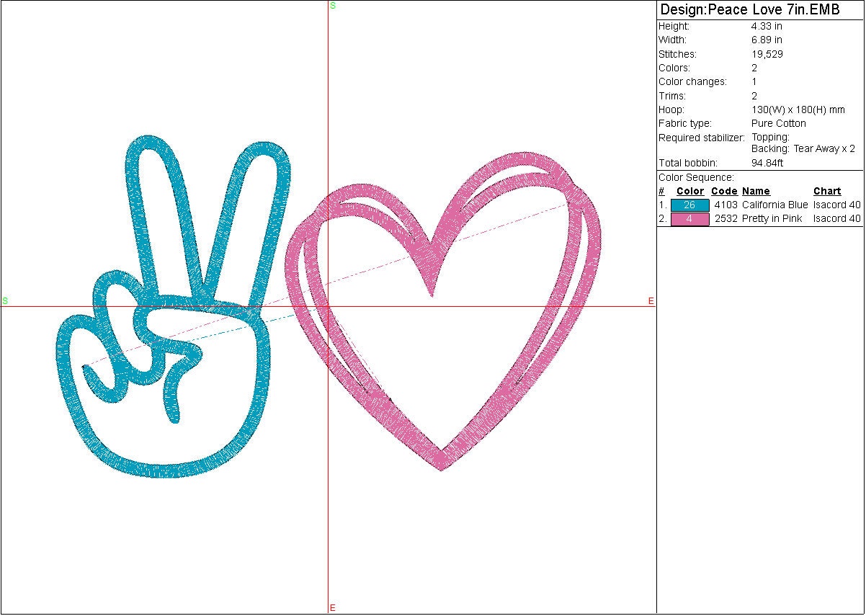Click the 'Code' column header
The height and width of the screenshot is (616, 866).
(723, 192)
